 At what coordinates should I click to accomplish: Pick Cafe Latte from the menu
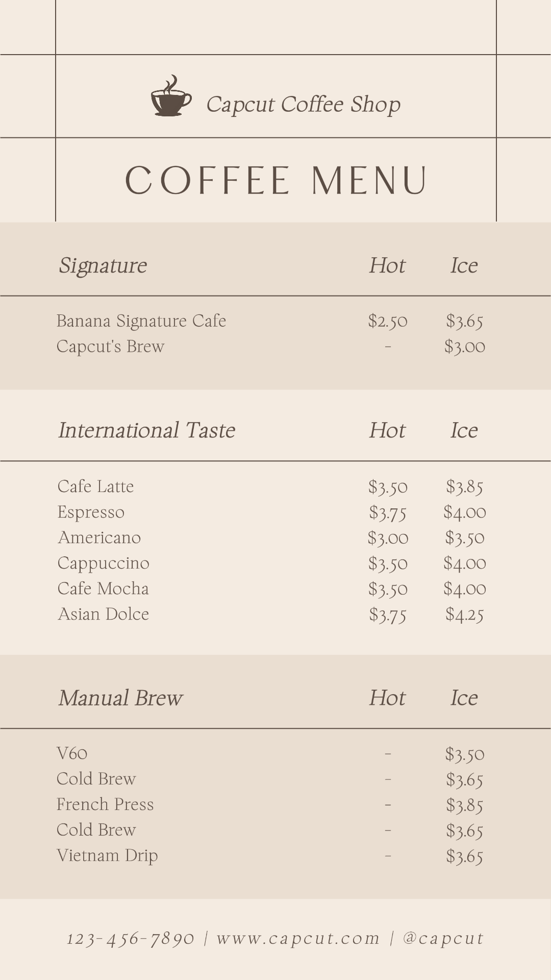tap(96, 486)
